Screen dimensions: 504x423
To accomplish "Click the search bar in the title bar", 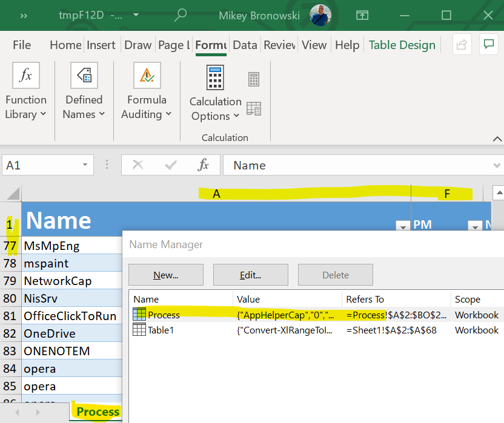I will coord(181,15).
